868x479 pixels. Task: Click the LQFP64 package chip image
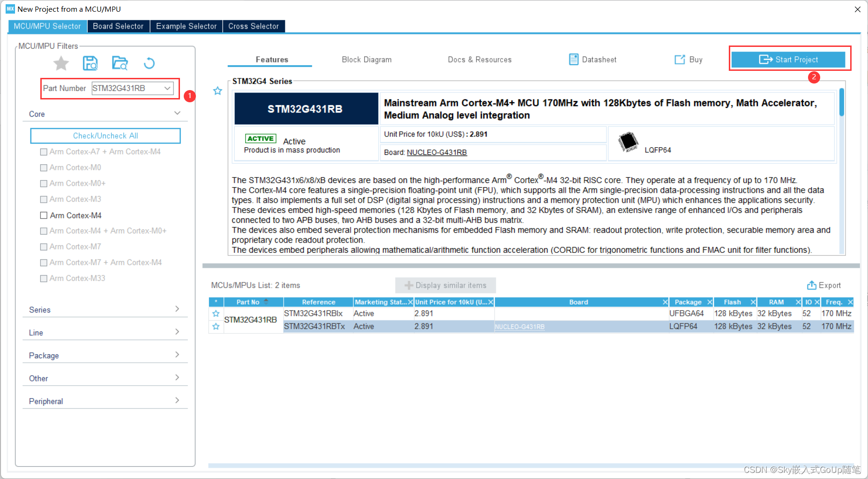click(x=628, y=142)
